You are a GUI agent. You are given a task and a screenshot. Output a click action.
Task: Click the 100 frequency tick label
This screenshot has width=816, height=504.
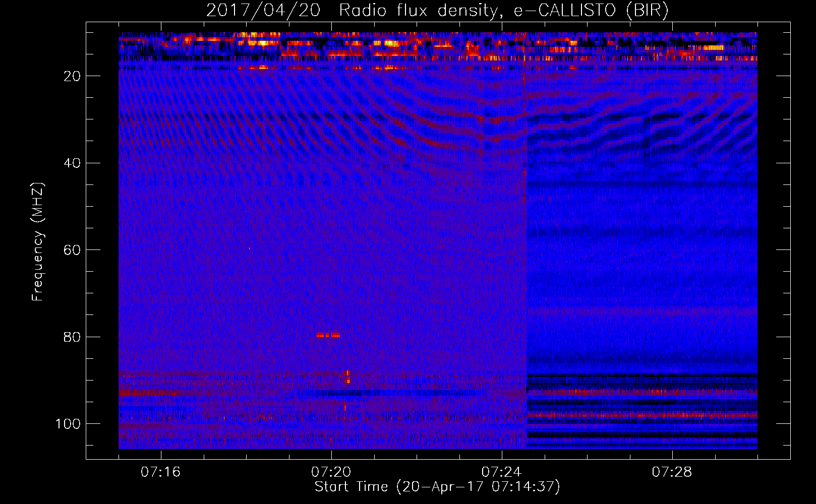(x=68, y=424)
